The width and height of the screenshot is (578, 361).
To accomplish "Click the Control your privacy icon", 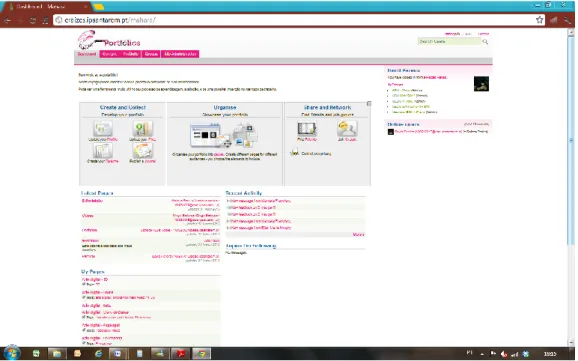I will [x=295, y=152].
